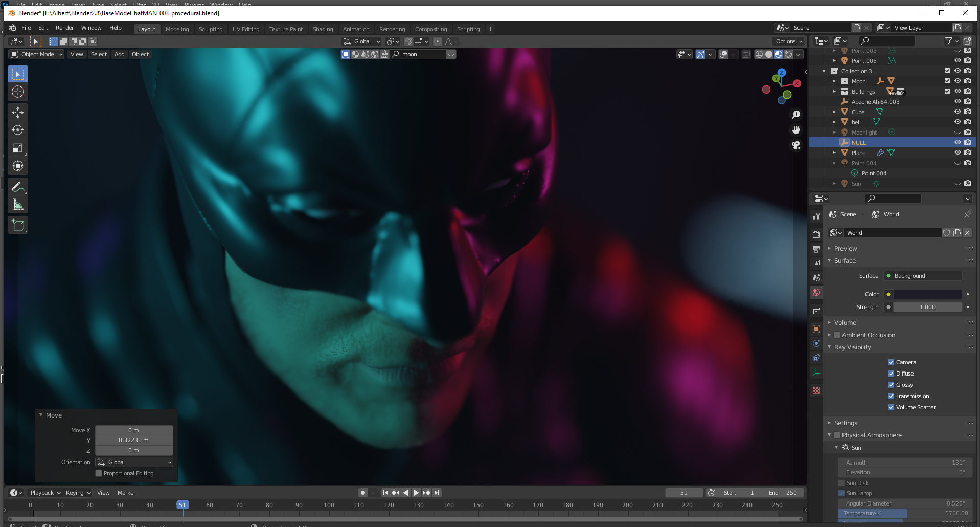The image size is (980, 527).
Task: Toggle the camera view icon
Action: pyautogui.click(x=796, y=145)
